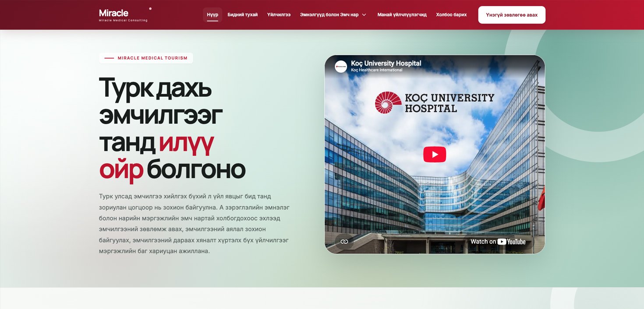Click Үнэгүй зөвлөгөө авах button
This screenshot has width=644, height=309.
pos(512,15)
